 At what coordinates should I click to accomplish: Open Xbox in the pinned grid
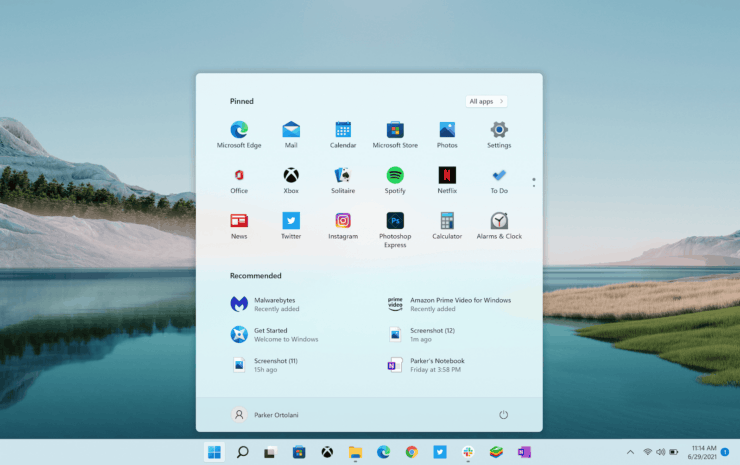pos(291,180)
